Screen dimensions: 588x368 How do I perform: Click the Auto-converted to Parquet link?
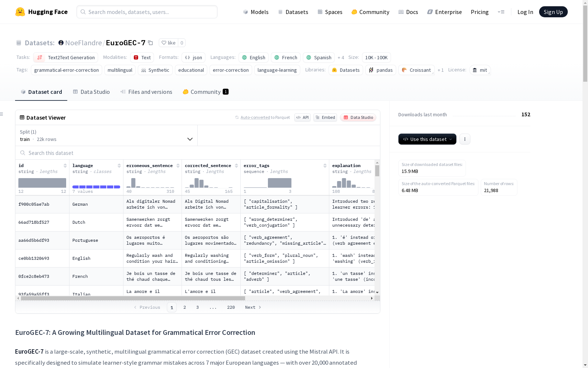[x=262, y=117]
